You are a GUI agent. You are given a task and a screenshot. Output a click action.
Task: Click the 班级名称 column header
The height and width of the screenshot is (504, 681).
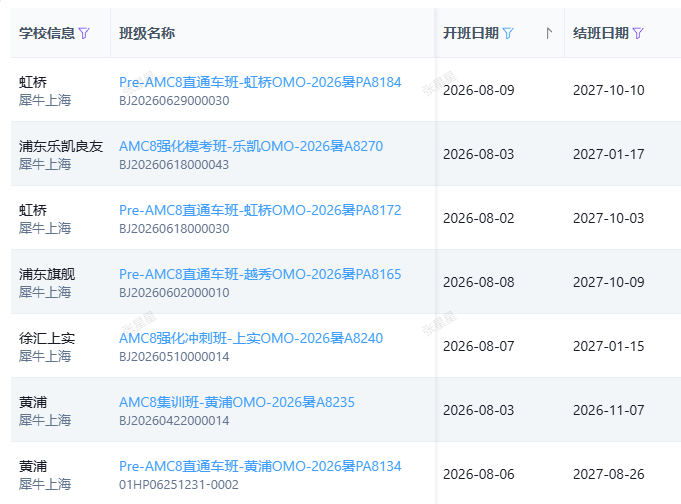pos(147,33)
